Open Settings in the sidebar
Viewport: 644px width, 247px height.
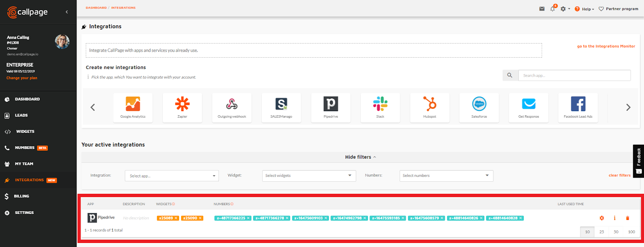24,213
